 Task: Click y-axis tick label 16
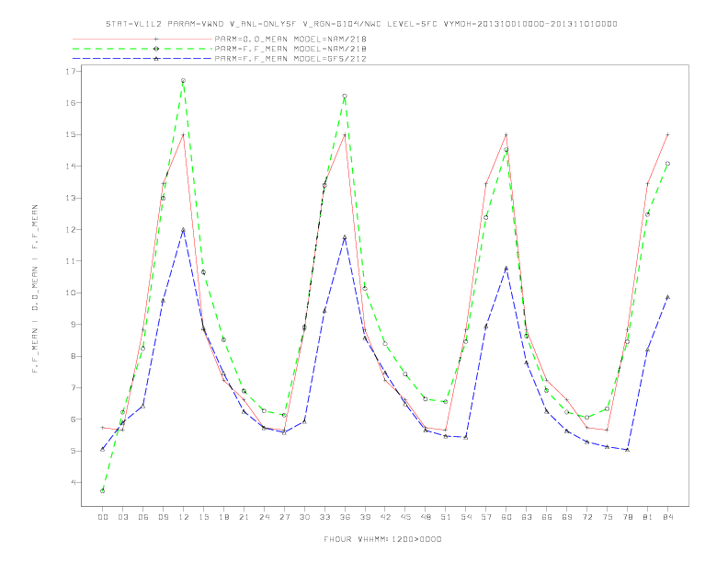(71, 103)
